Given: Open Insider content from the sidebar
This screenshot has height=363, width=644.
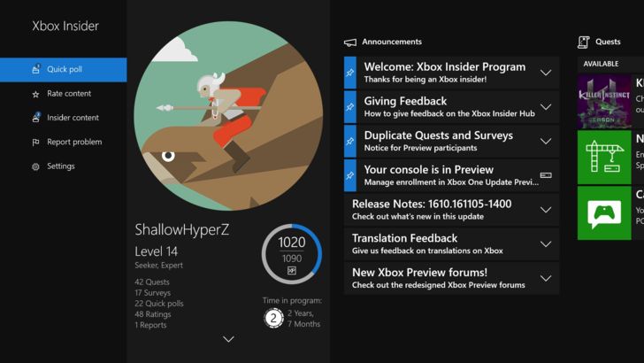Looking at the screenshot, I should [x=64, y=118].
